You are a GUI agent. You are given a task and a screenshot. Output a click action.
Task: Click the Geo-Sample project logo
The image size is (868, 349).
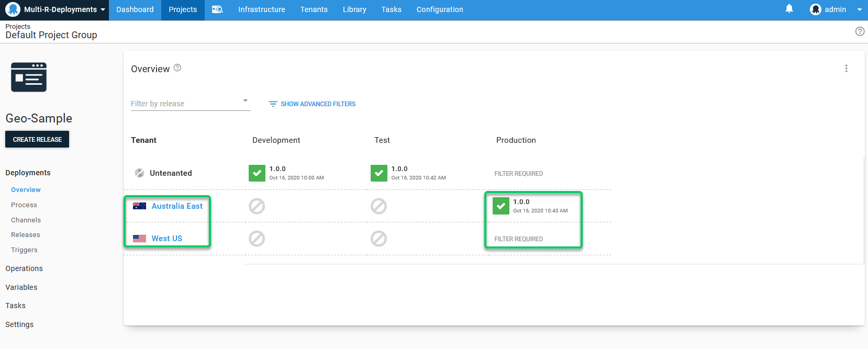(29, 77)
